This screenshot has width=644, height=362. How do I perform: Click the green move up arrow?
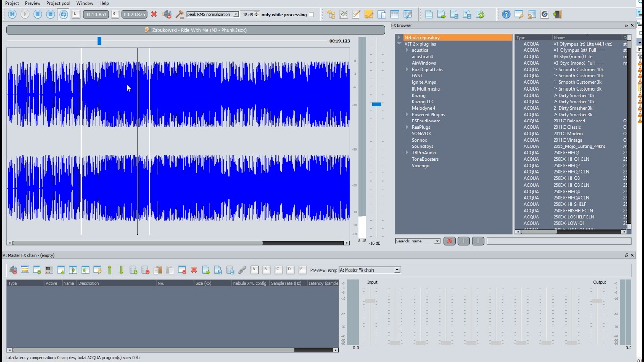[109, 270]
